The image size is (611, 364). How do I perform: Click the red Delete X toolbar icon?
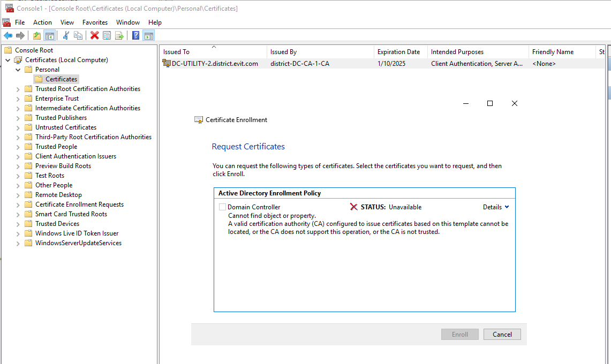coord(94,35)
